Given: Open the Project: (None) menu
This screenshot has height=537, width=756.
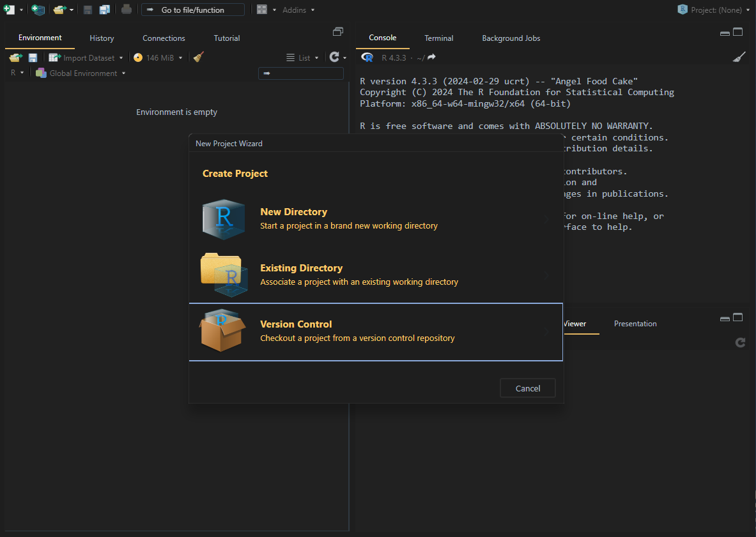Looking at the screenshot, I should click(714, 10).
